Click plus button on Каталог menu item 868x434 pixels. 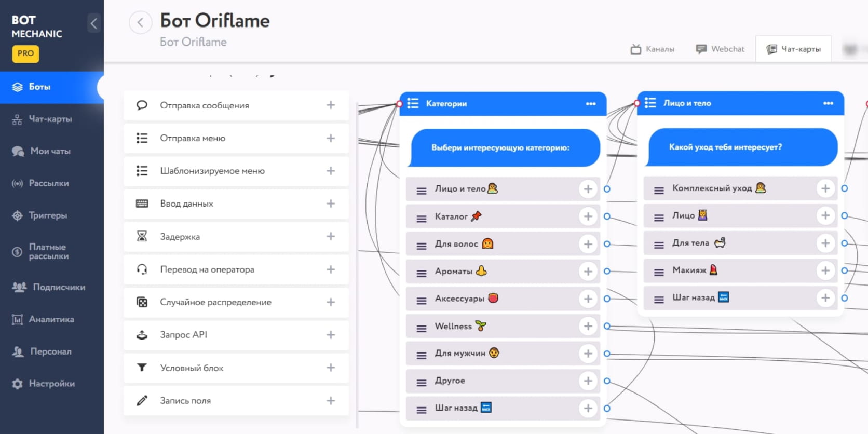(588, 216)
